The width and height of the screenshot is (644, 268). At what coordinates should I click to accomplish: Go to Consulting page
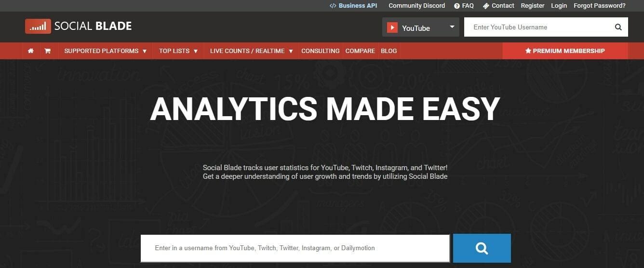tap(321, 51)
